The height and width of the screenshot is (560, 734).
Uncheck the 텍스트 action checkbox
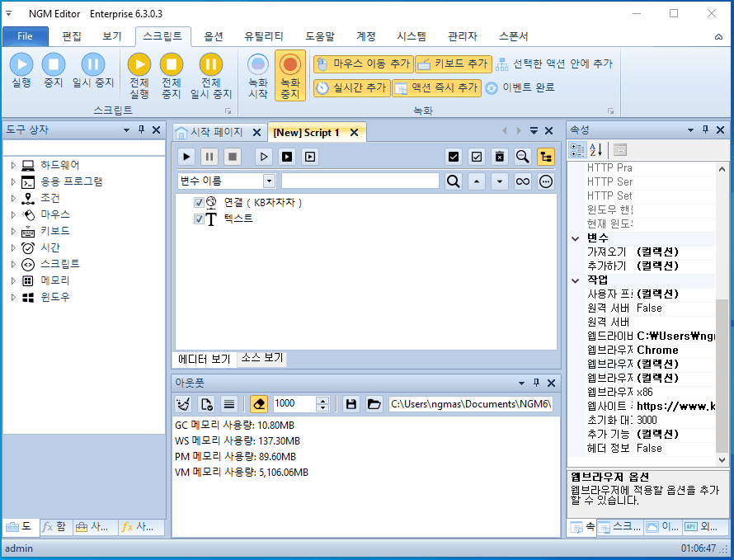point(199,219)
